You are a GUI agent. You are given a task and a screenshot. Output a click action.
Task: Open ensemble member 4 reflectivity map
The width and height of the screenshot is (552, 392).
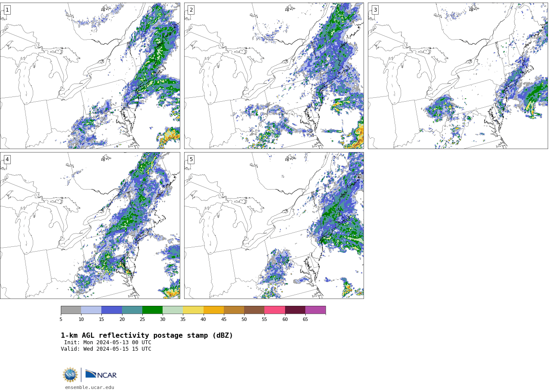click(90, 225)
